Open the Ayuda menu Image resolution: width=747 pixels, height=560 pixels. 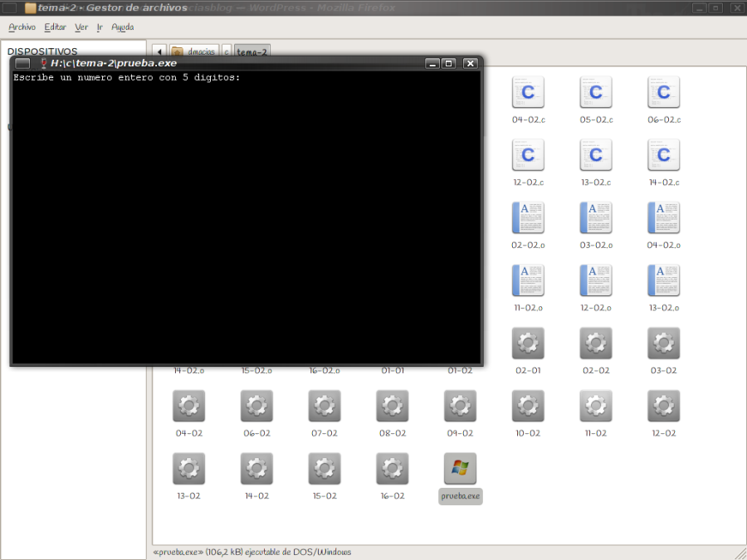click(122, 27)
